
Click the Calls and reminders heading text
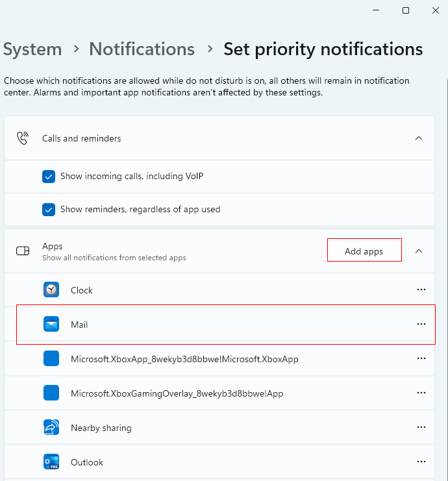82,138
